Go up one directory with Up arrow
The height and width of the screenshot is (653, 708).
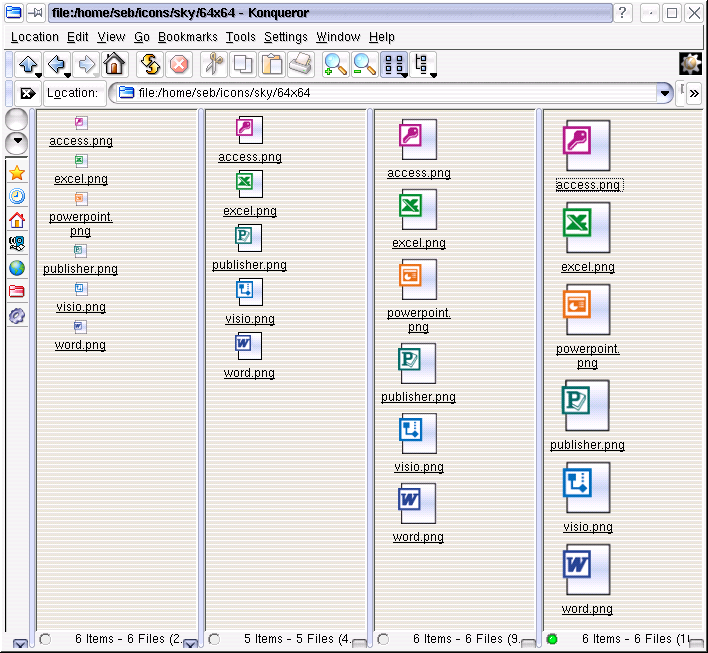[28, 64]
